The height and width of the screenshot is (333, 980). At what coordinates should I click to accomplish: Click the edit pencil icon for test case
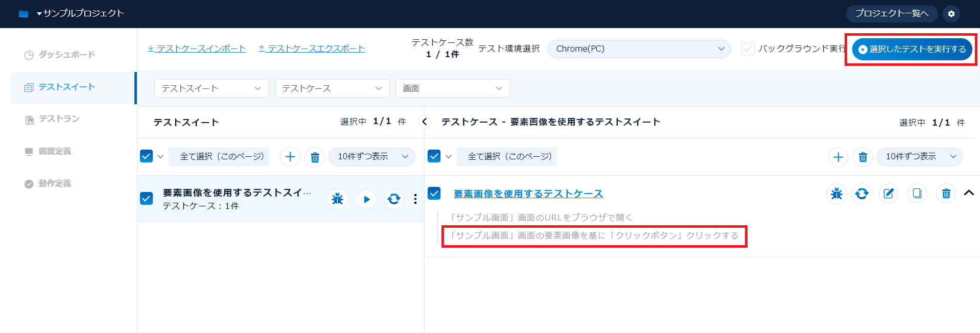(x=889, y=194)
